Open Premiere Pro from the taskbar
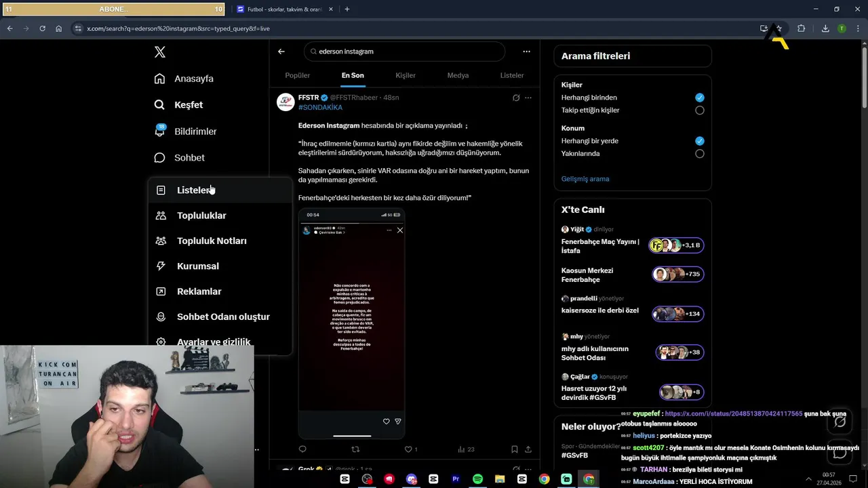 point(456,479)
